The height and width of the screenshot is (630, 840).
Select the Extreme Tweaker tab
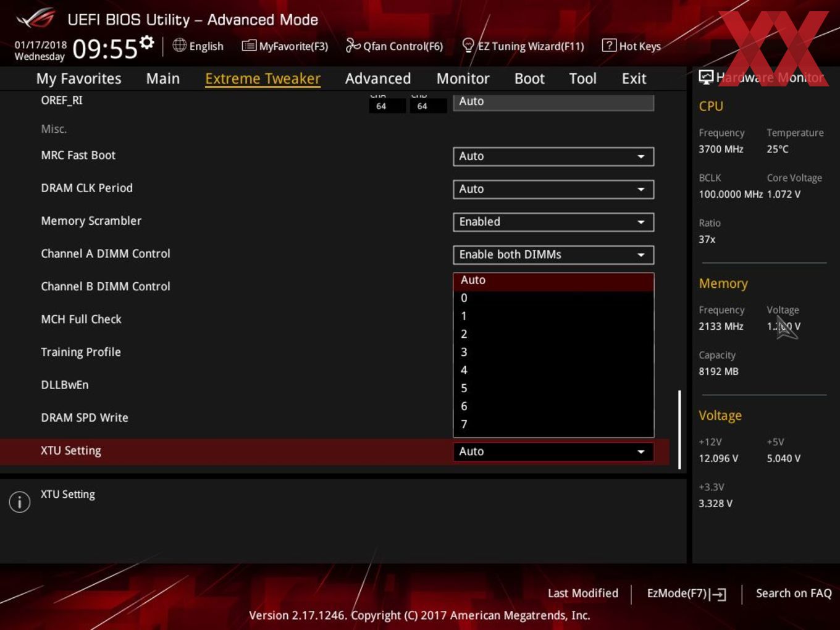[262, 78]
